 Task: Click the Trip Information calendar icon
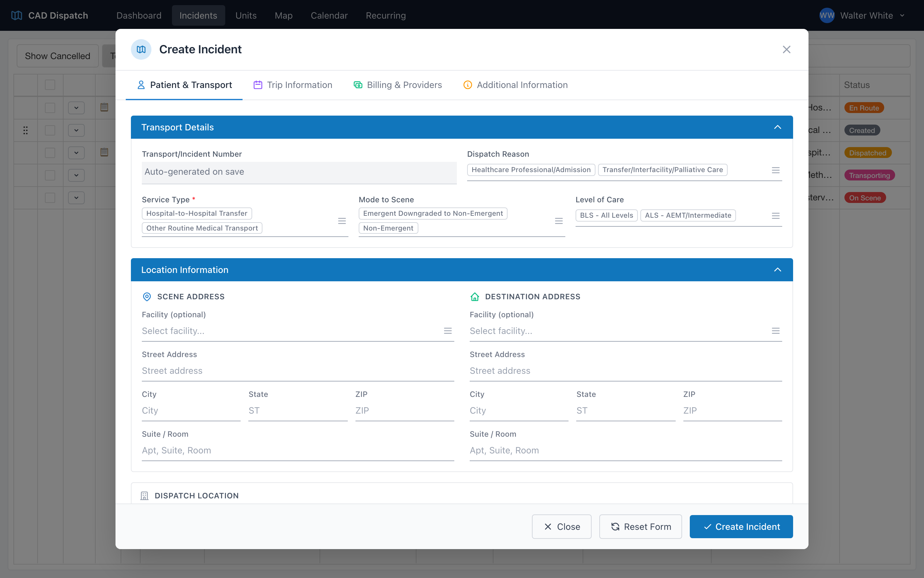click(258, 85)
